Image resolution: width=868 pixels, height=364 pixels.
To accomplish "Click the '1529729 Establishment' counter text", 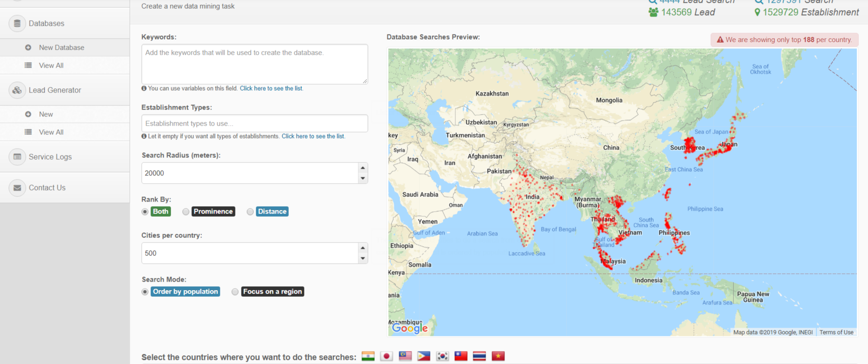I will pyautogui.click(x=811, y=12).
